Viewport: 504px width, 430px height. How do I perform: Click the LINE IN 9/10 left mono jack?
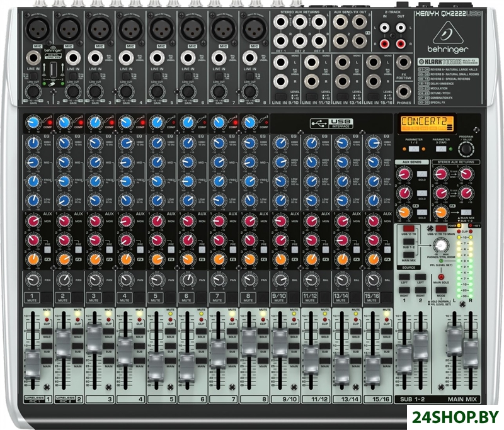point(280,62)
